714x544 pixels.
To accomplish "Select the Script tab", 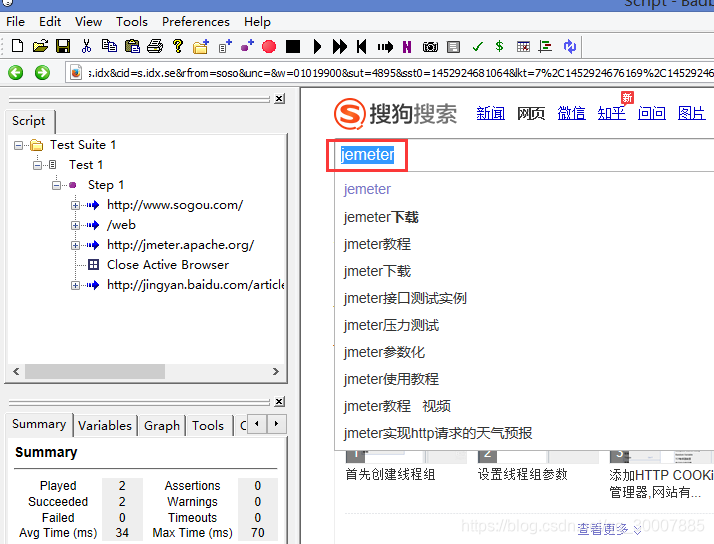I will tap(30, 121).
